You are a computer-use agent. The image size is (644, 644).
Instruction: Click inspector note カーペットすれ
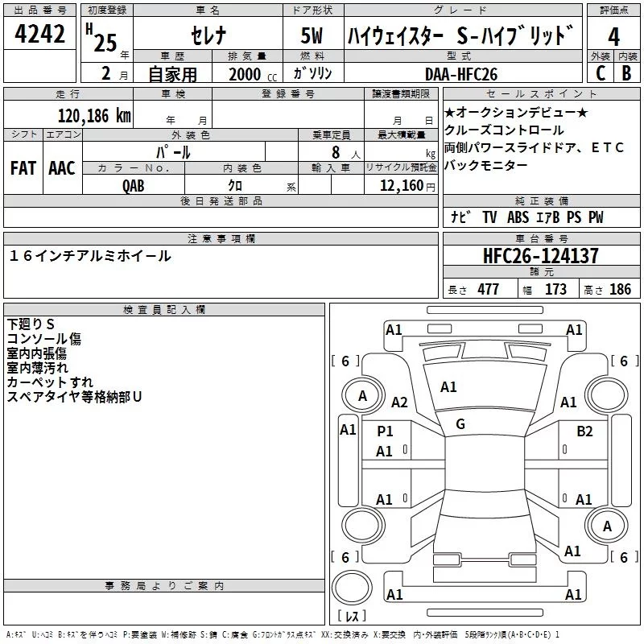[50, 382]
